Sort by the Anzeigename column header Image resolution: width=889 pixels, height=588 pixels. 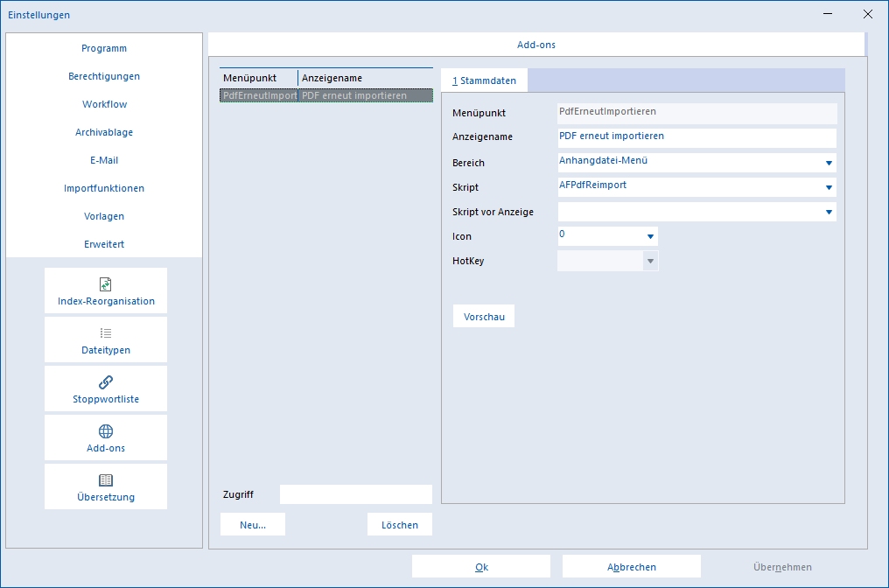(366, 78)
